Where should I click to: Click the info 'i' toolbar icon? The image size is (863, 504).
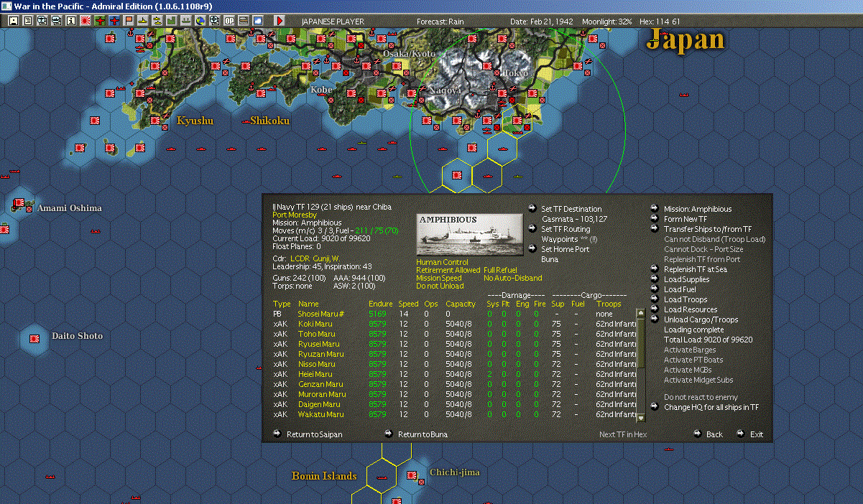(70, 21)
